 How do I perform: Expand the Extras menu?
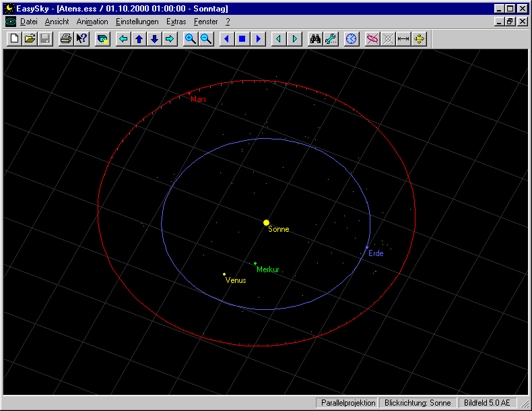pyautogui.click(x=176, y=22)
